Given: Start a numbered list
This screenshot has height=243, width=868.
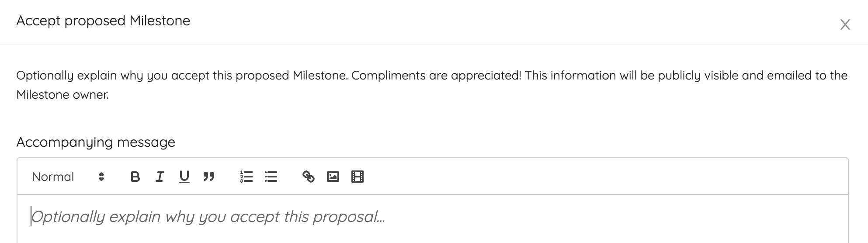Looking at the screenshot, I should point(247,177).
